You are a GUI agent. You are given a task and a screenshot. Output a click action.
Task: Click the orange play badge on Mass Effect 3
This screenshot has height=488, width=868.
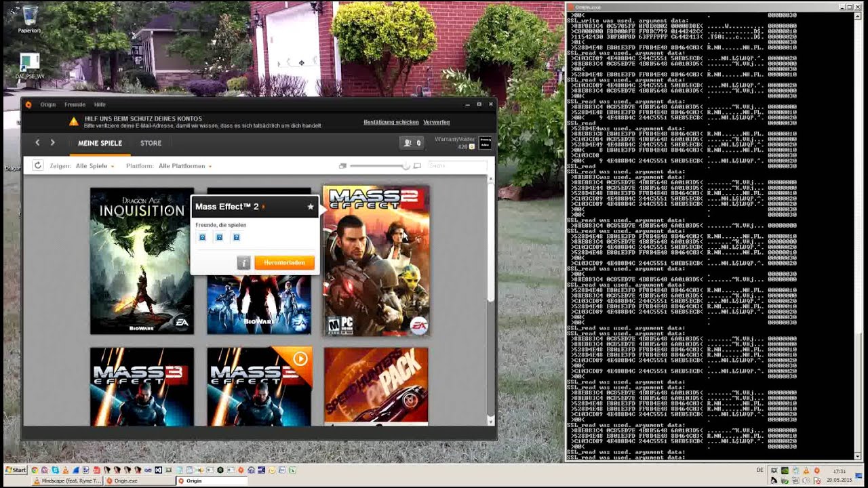[x=300, y=359]
